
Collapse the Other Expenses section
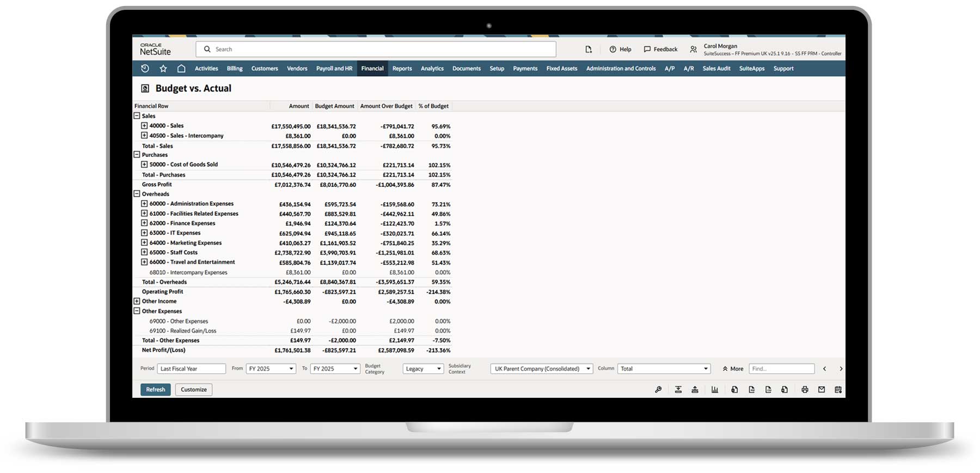tap(137, 311)
